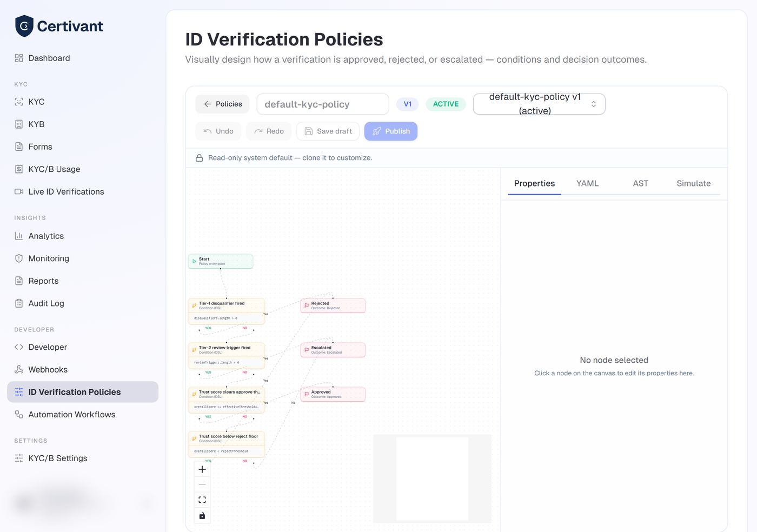Select the Rejected outcome node

point(333,305)
